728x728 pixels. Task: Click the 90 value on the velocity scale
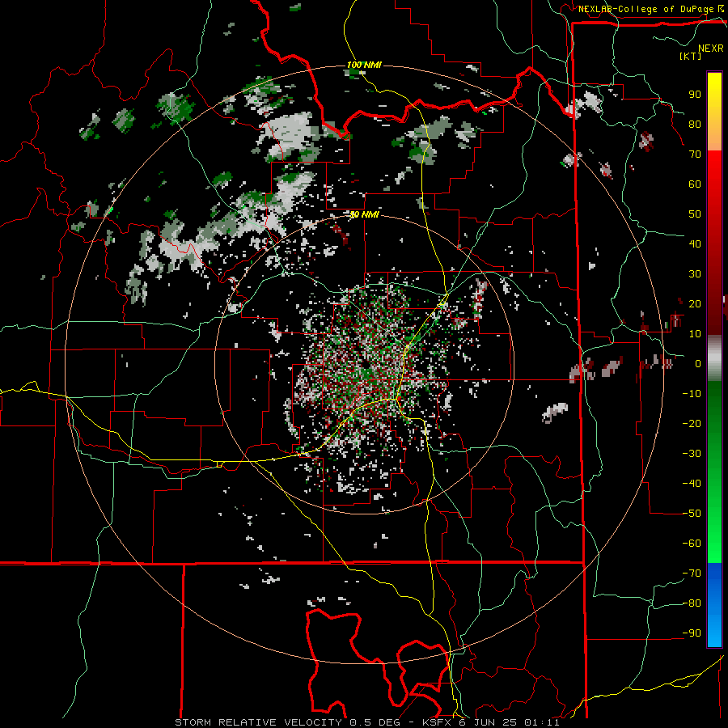695,95
